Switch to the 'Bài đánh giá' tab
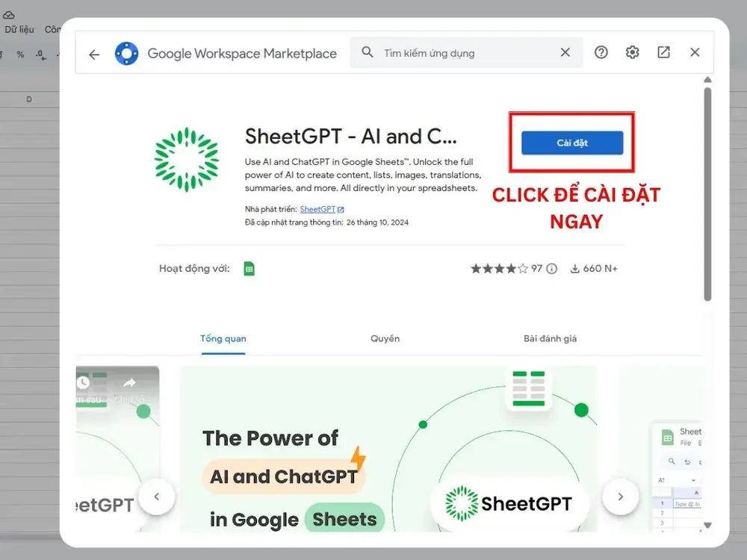This screenshot has width=747, height=560. [551, 338]
